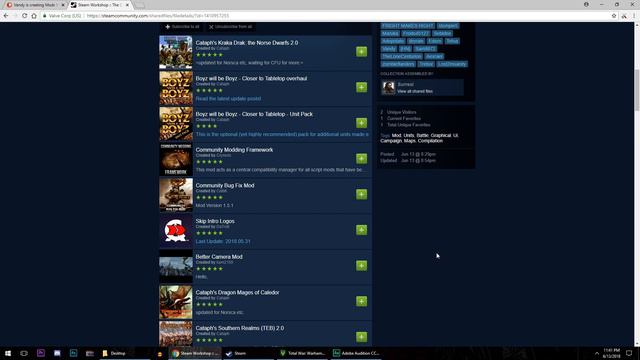This screenshot has height=360, width=640.
Task: Open Skip Intro Logos title link
Action: (215, 221)
